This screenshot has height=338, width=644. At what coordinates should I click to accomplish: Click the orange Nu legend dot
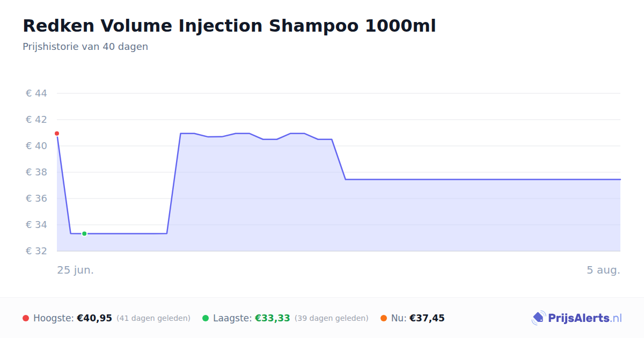click(x=384, y=318)
